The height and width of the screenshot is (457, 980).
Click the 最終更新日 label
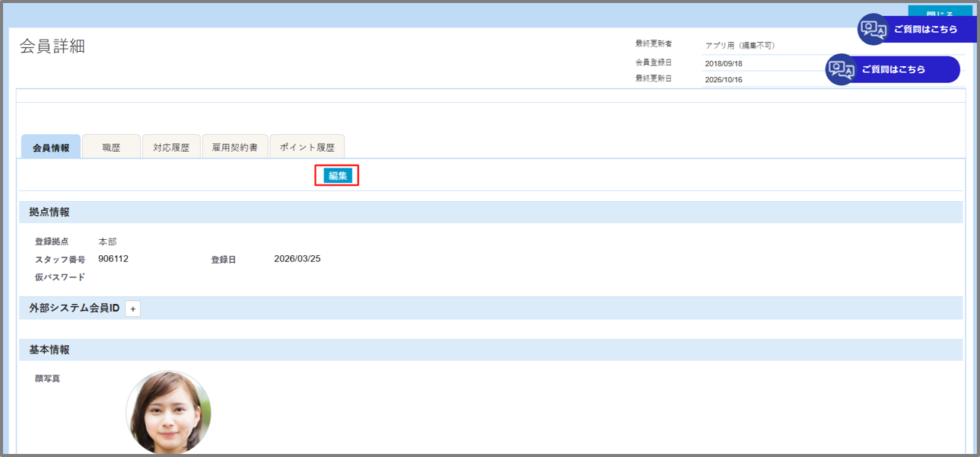(x=654, y=78)
